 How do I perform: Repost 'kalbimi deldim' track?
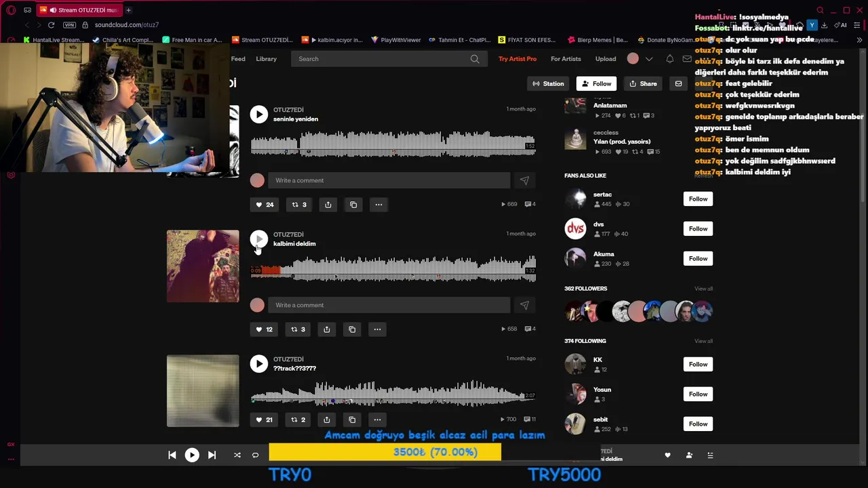(x=298, y=329)
